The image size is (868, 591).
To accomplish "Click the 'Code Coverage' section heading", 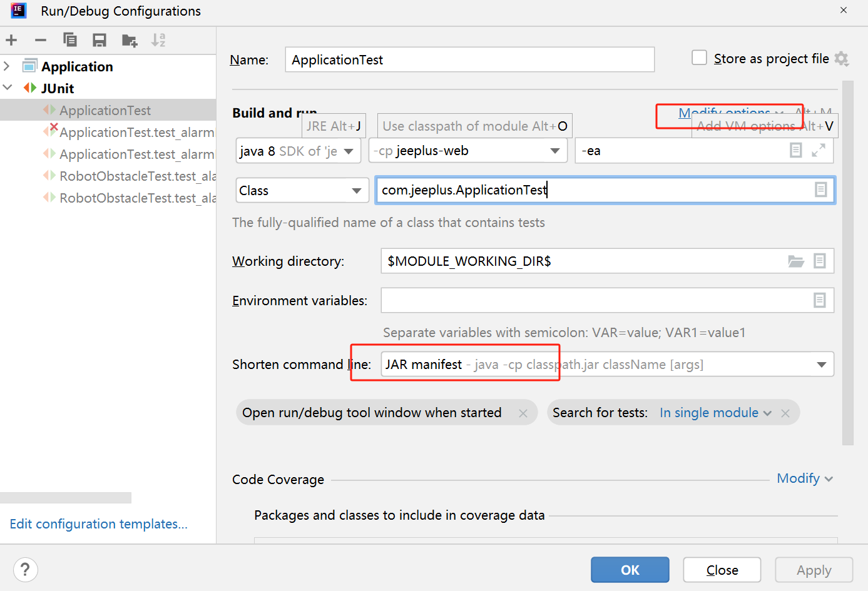I will click(278, 479).
